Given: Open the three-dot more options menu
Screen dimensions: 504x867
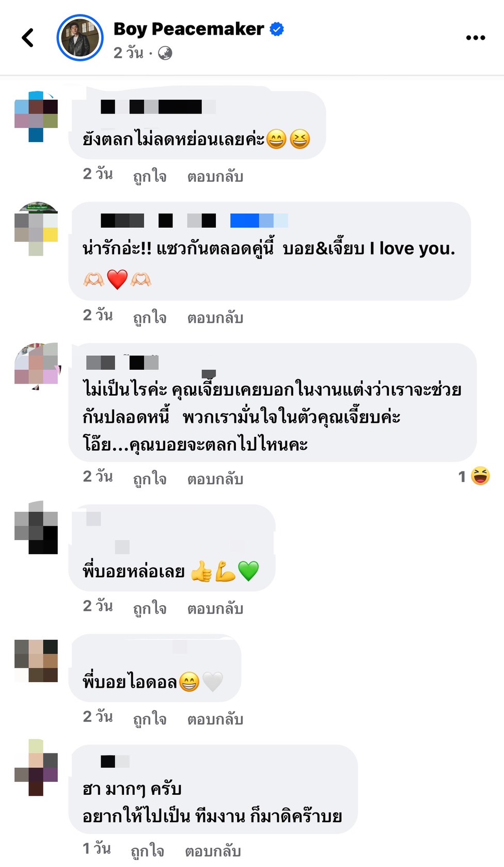Looking at the screenshot, I should pyautogui.click(x=475, y=38).
